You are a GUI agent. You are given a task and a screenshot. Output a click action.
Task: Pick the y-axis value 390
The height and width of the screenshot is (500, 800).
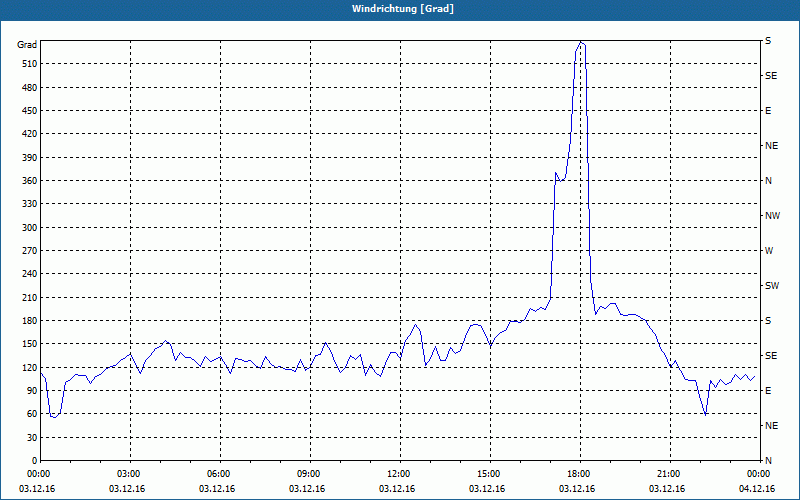[x=30, y=157]
